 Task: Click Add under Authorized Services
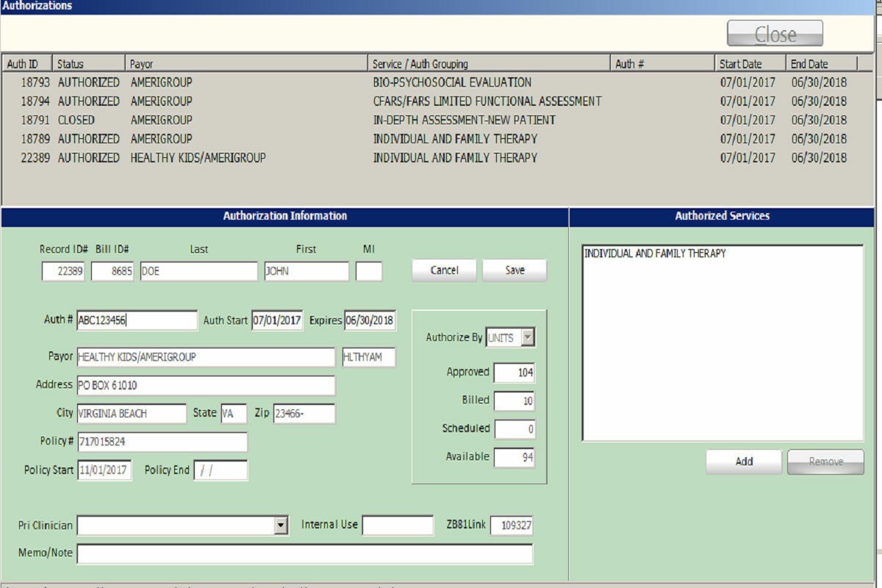pyautogui.click(x=744, y=462)
